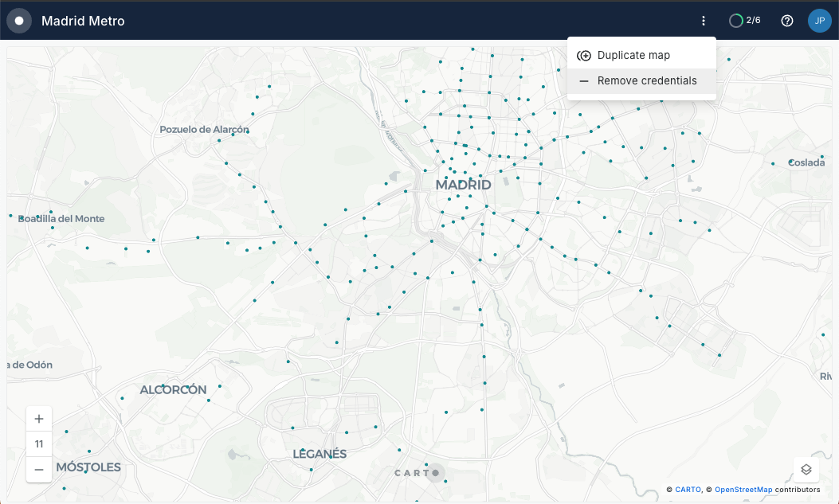
Task: Click the MADRID city label on map
Action: [x=463, y=185]
